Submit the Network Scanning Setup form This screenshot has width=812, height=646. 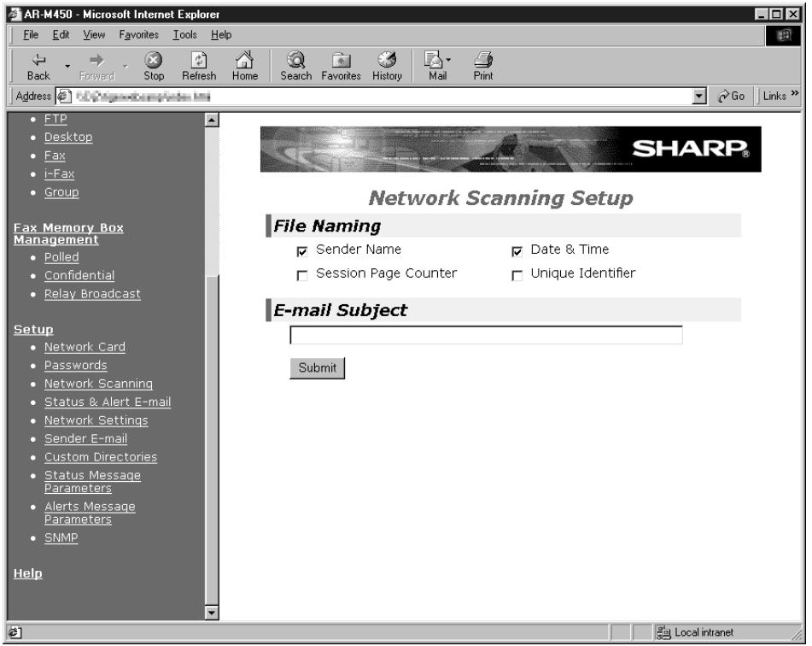tap(317, 368)
